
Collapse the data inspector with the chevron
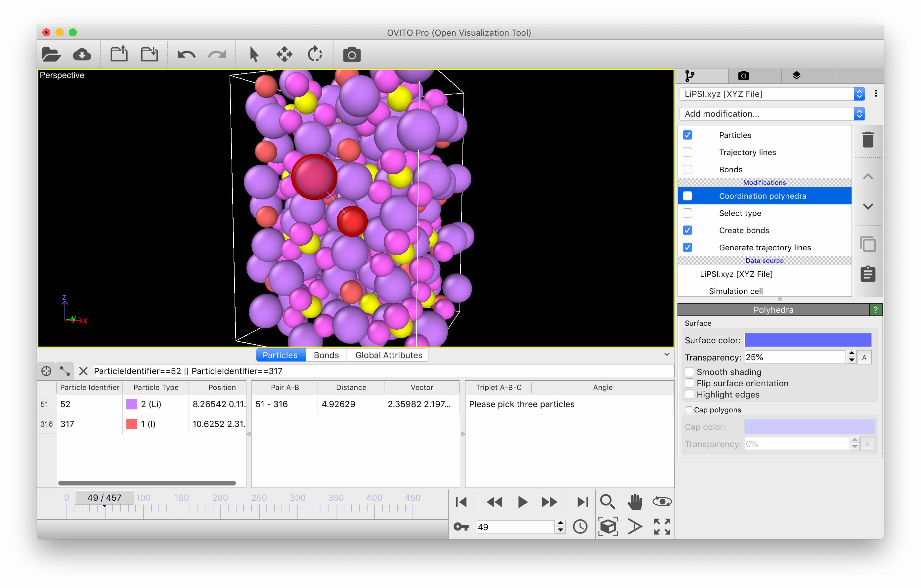tap(667, 355)
